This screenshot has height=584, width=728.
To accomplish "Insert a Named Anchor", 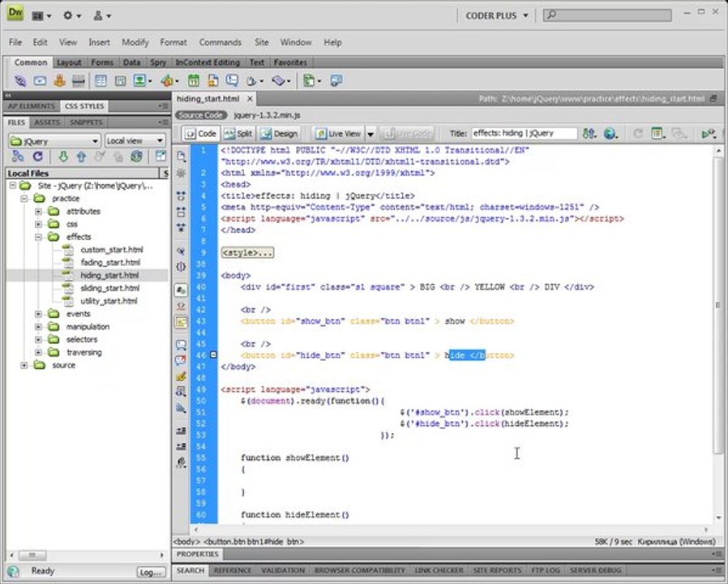I will (59, 81).
